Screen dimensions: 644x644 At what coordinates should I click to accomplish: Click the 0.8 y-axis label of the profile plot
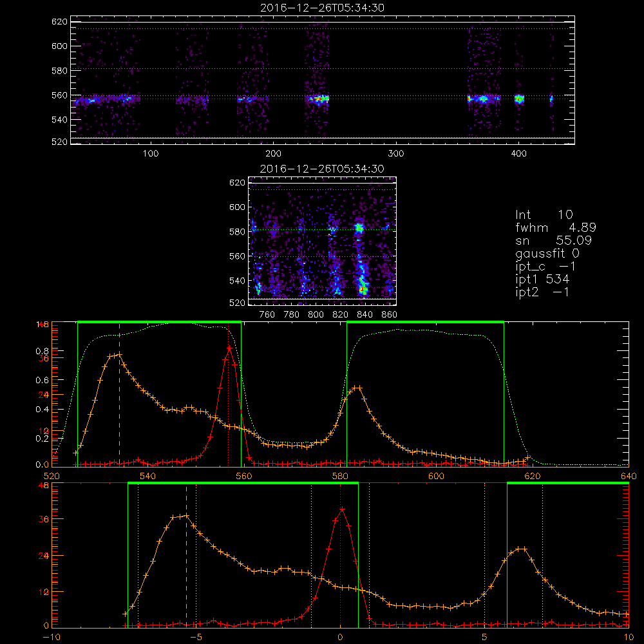pyautogui.click(x=42, y=351)
